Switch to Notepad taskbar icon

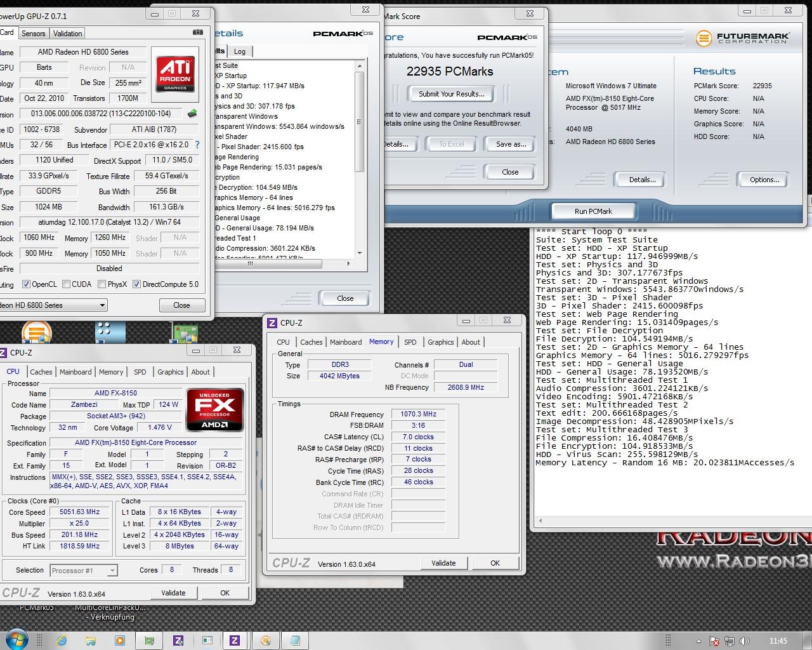coord(295,640)
